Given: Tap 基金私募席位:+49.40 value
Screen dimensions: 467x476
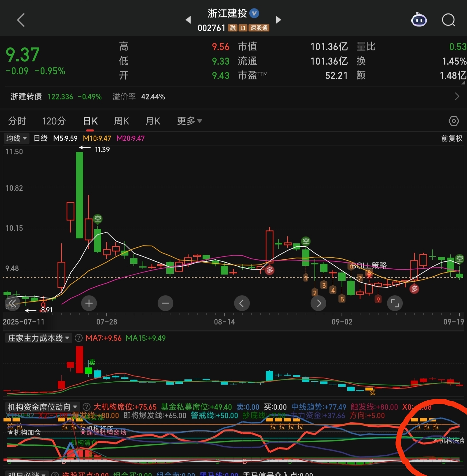Looking at the screenshot, I should point(196,407).
